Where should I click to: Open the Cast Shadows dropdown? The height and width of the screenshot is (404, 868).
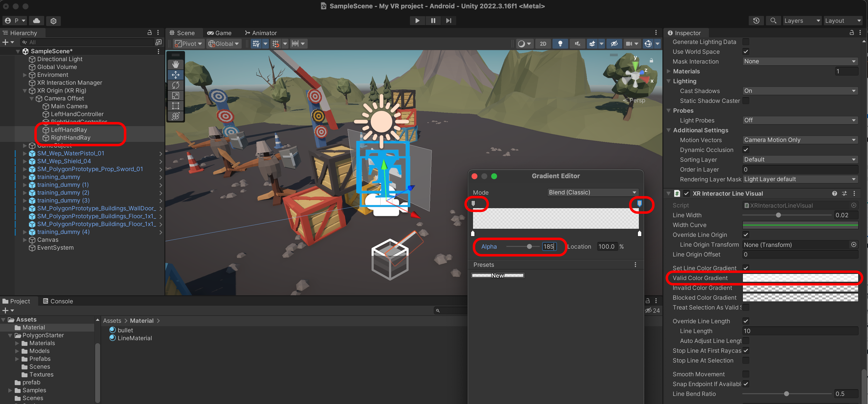pyautogui.click(x=800, y=91)
